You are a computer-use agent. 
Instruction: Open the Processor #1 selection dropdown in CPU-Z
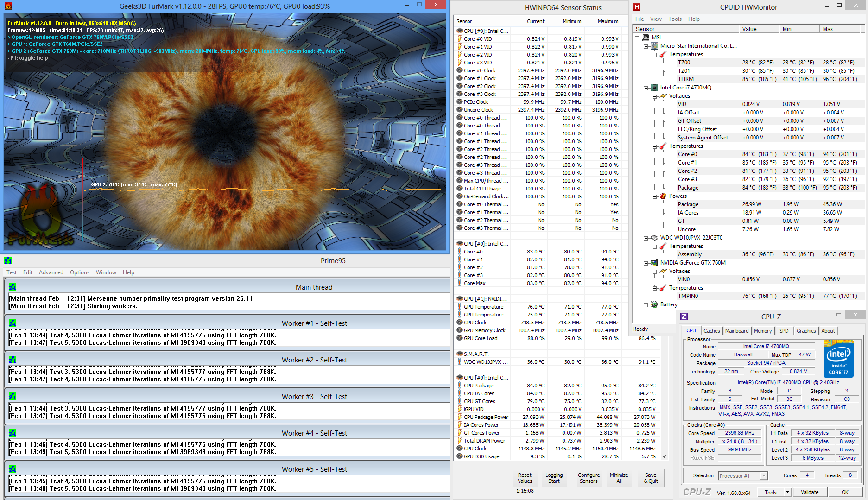pos(764,476)
